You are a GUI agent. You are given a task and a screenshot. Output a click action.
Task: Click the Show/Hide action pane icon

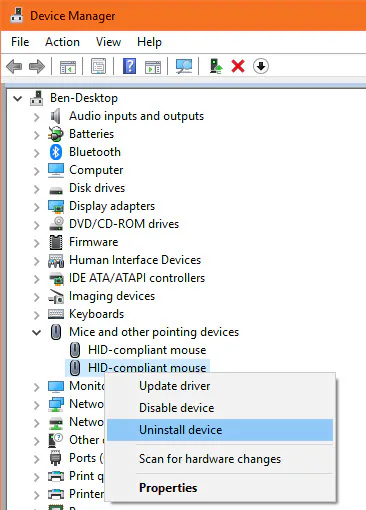coord(153,66)
